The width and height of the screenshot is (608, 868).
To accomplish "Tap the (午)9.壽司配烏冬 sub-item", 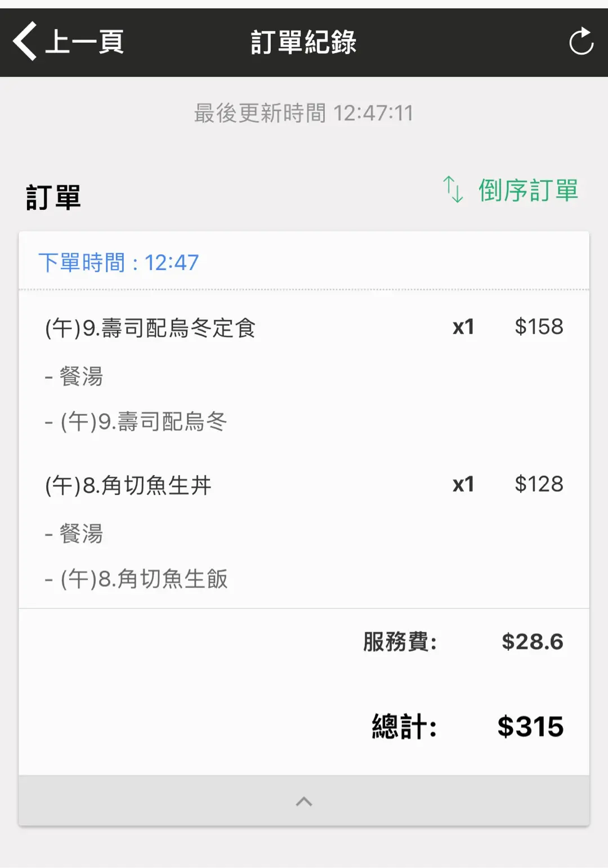I will click(144, 421).
